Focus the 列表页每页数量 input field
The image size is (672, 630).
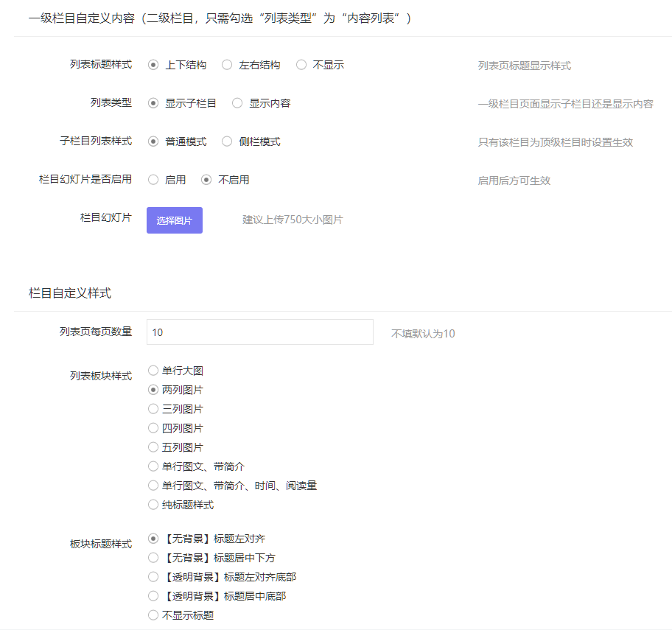tap(259, 332)
